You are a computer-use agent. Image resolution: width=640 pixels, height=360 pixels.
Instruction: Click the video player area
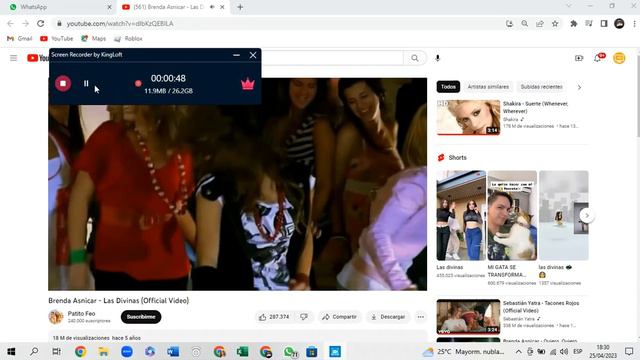(238, 184)
